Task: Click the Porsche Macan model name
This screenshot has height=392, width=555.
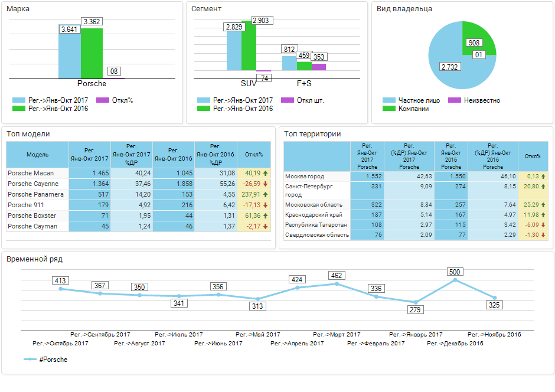Action: point(31,174)
